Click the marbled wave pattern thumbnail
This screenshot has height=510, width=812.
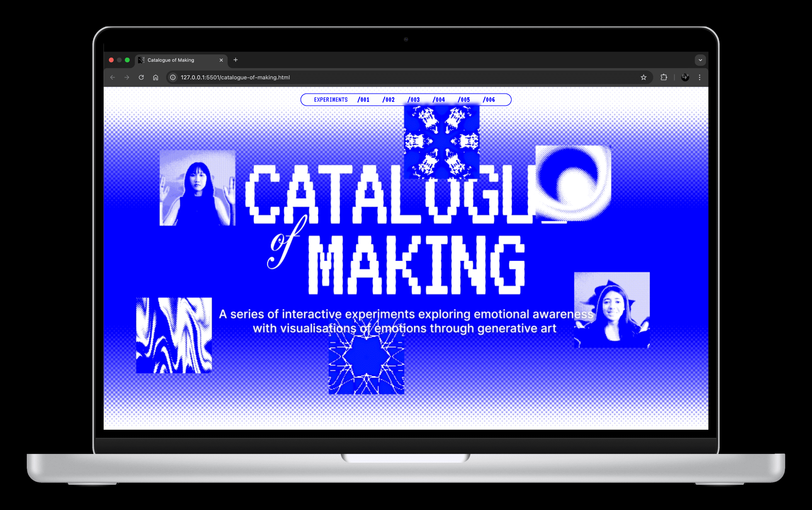(x=174, y=335)
